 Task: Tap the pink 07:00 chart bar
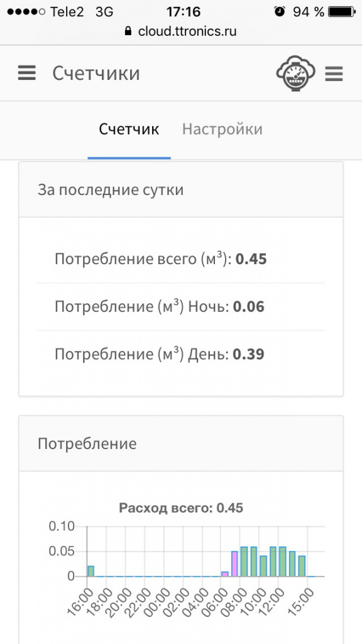pyautogui.click(x=234, y=563)
